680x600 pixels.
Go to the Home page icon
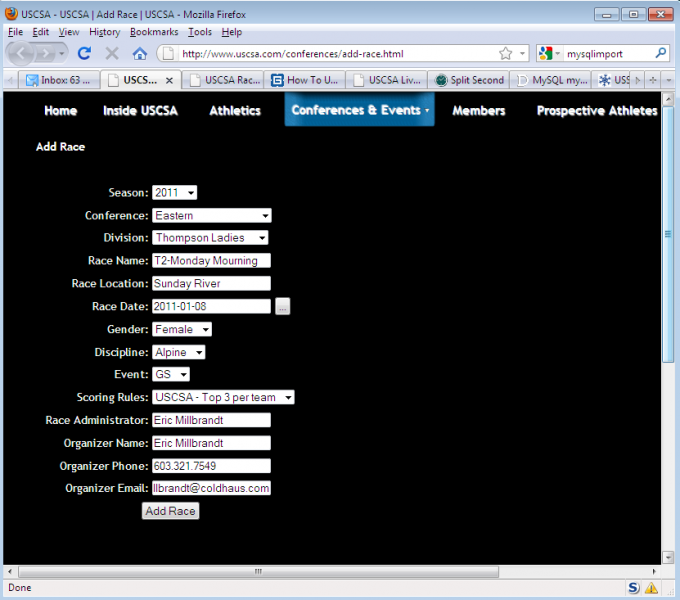[140, 53]
